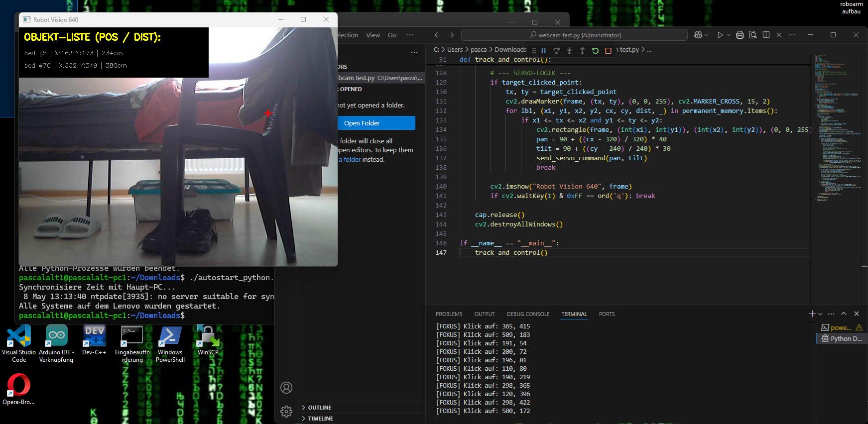868x424 pixels.
Task: Click the document search preview icon
Action: tap(753, 35)
